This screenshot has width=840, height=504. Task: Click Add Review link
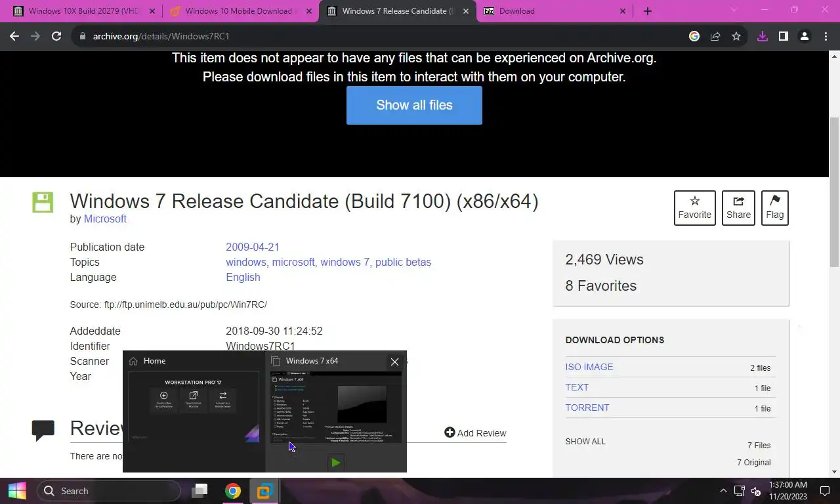coord(475,432)
